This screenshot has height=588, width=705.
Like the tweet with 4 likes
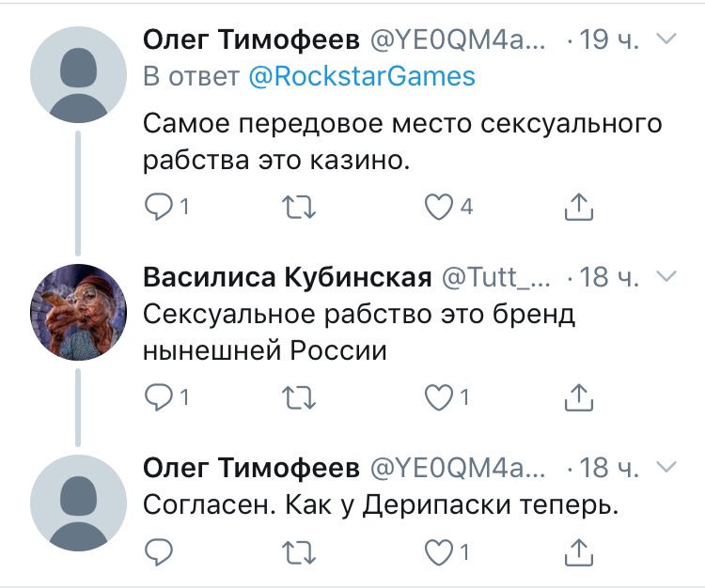pos(439,207)
